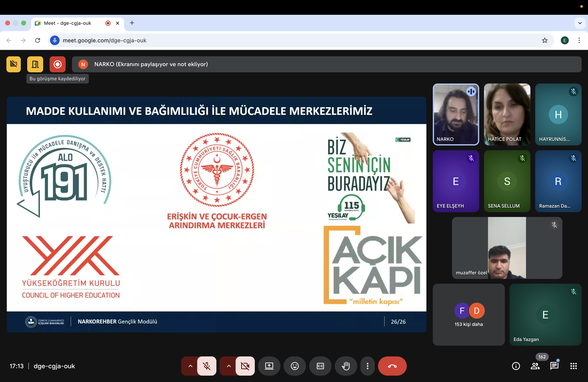Click the red recording indicator button
This screenshot has height=382, width=588.
coord(57,64)
